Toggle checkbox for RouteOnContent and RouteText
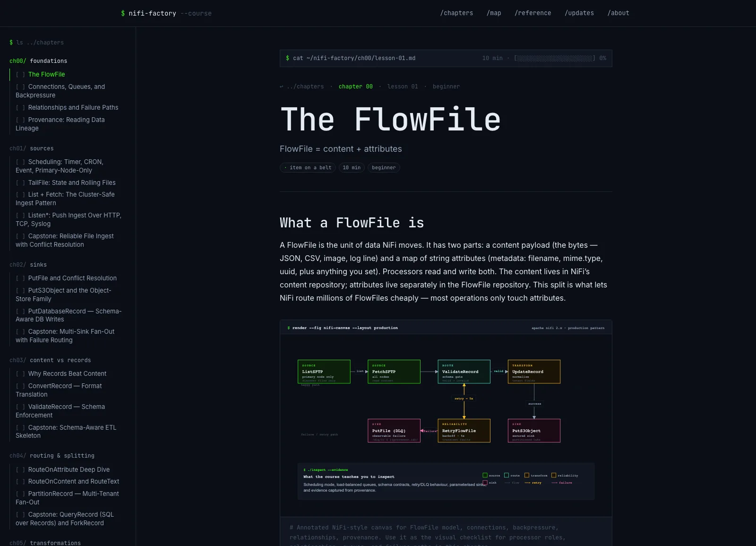Image resolution: width=756 pixels, height=546 pixels. click(x=20, y=481)
